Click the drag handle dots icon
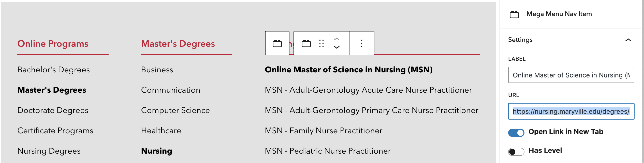 tap(321, 43)
